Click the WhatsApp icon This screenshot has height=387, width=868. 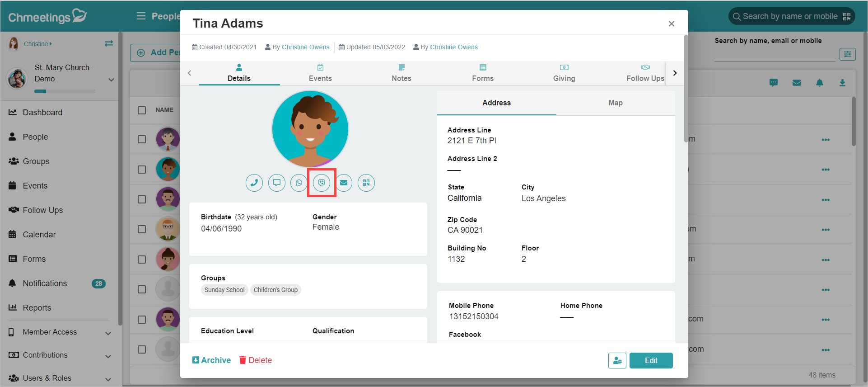point(299,183)
